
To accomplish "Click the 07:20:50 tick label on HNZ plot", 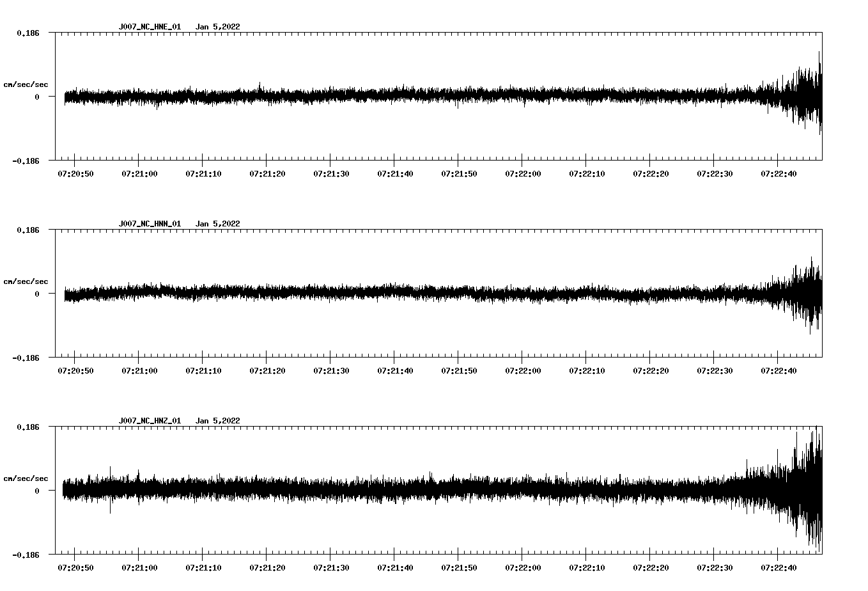I will tap(75, 567).
